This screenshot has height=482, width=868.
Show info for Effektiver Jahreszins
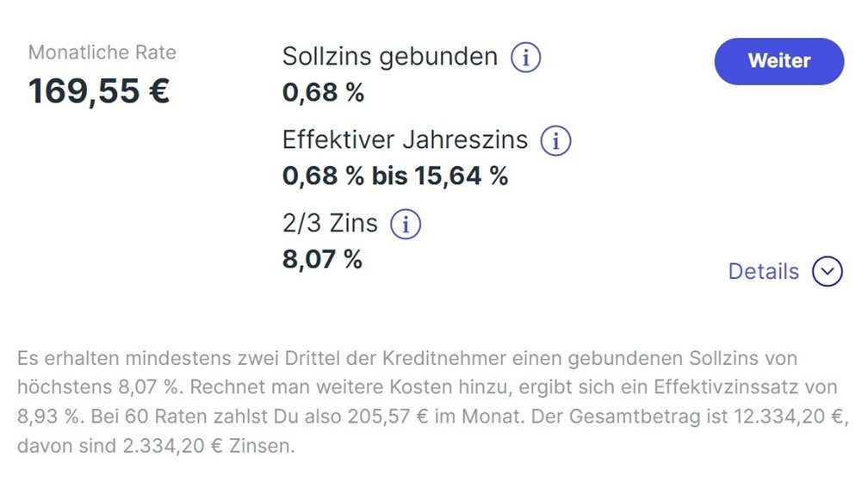(x=555, y=140)
